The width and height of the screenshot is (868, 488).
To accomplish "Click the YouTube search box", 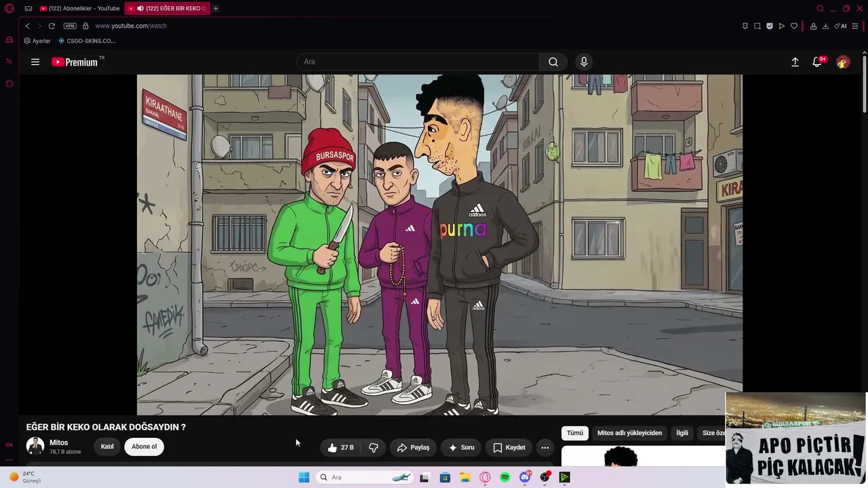I will [x=418, y=62].
